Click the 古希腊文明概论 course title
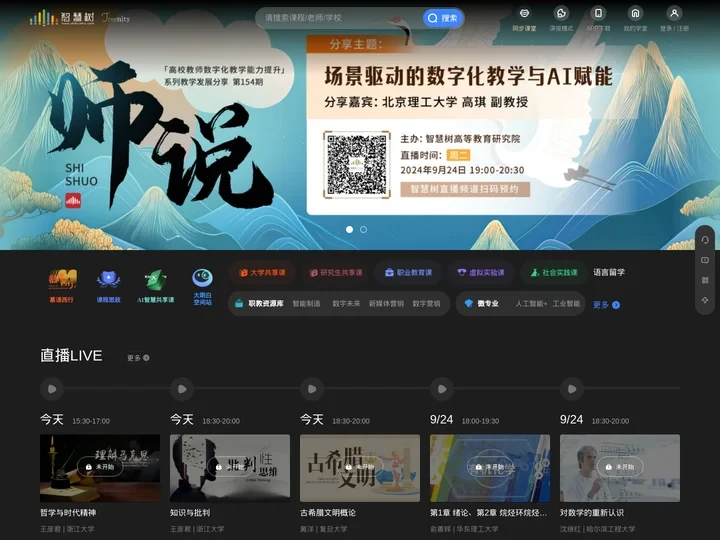This screenshot has width=720, height=540. (x=328, y=512)
